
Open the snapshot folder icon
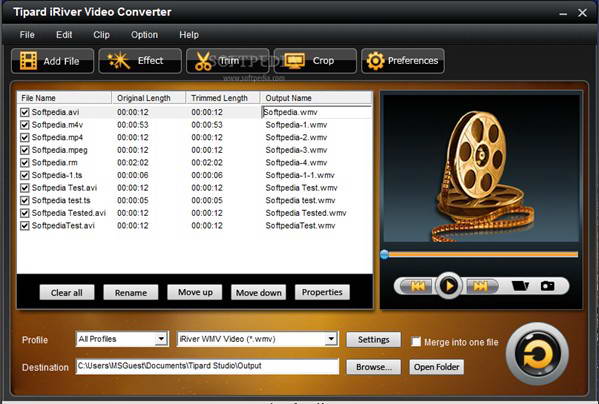click(x=520, y=286)
